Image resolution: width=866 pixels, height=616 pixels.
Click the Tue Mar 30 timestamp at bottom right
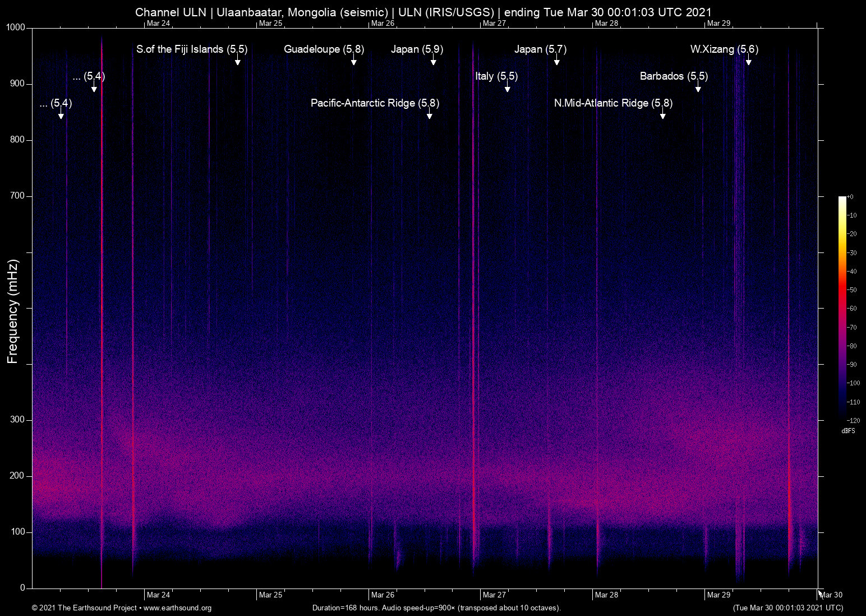point(787,608)
